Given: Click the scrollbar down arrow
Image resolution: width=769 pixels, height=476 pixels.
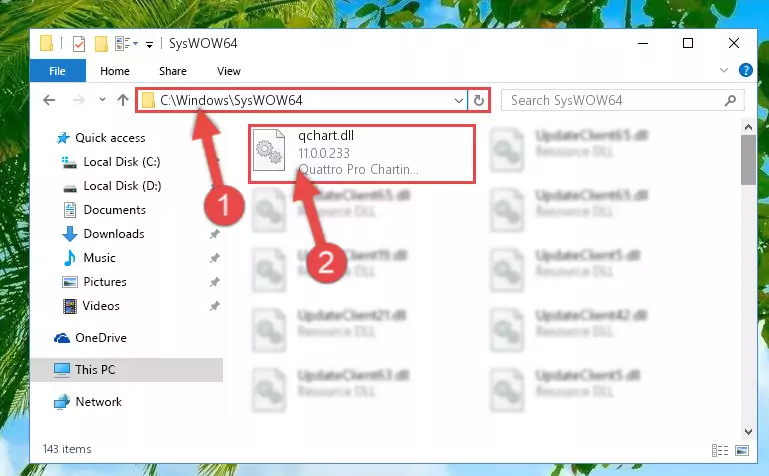Looking at the screenshot, I should (x=748, y=432).
